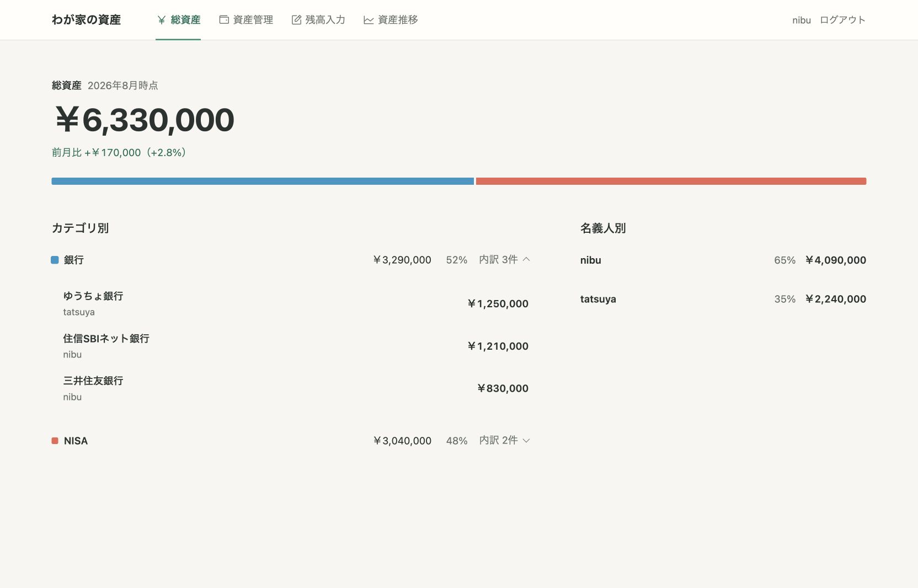Image resolution: width=918 pixels, height=588 pixels.
Task: Click the 住信SBIネット銀行 account name
Action: [x=106, y=338]
